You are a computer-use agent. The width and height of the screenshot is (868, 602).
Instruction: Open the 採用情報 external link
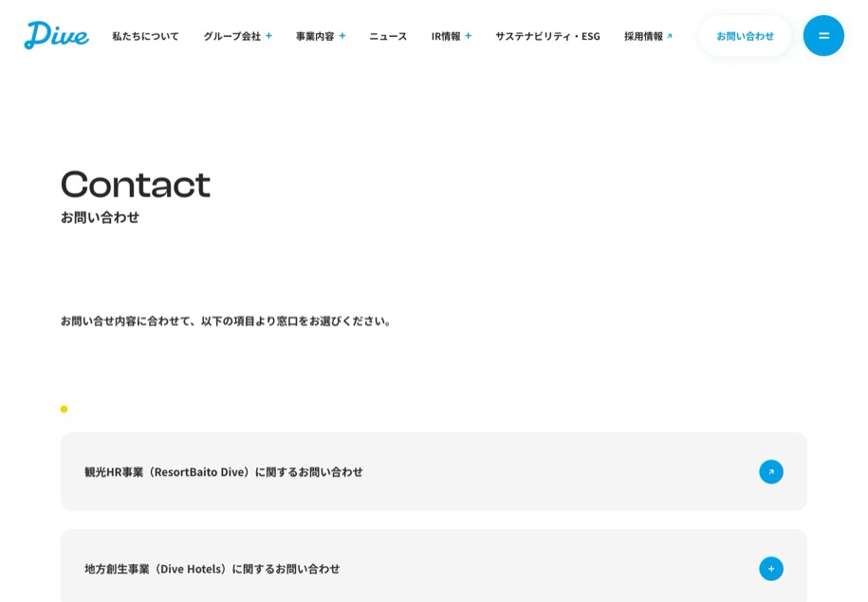[648, 36]
